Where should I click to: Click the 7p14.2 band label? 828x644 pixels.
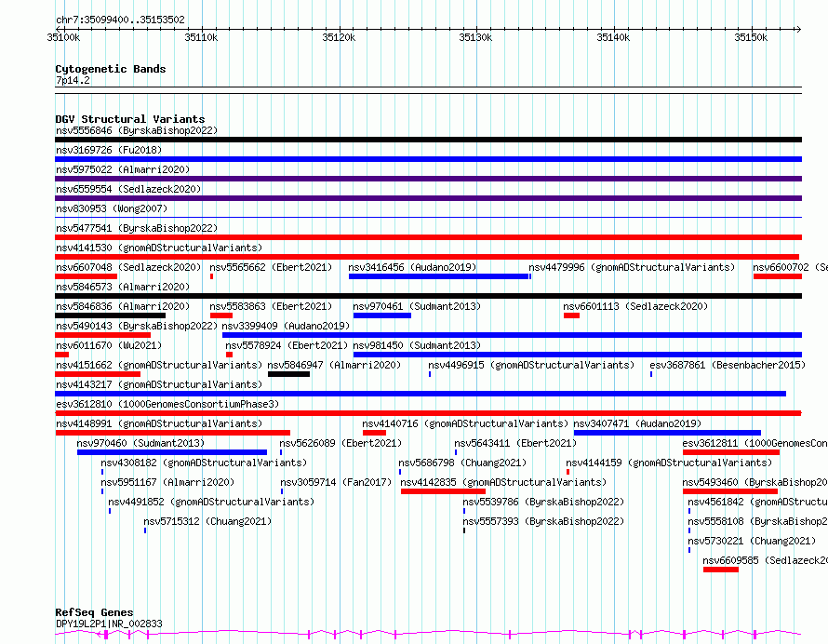point(73,80)
